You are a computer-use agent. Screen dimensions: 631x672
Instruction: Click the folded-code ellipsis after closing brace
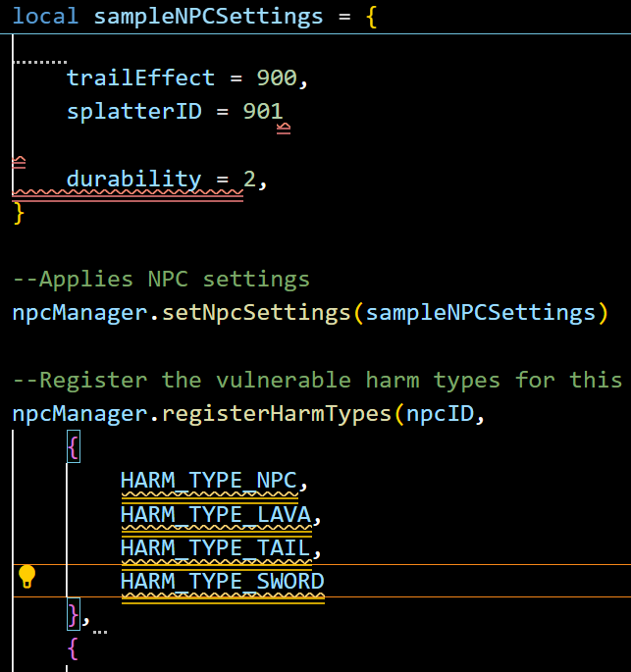100,631
